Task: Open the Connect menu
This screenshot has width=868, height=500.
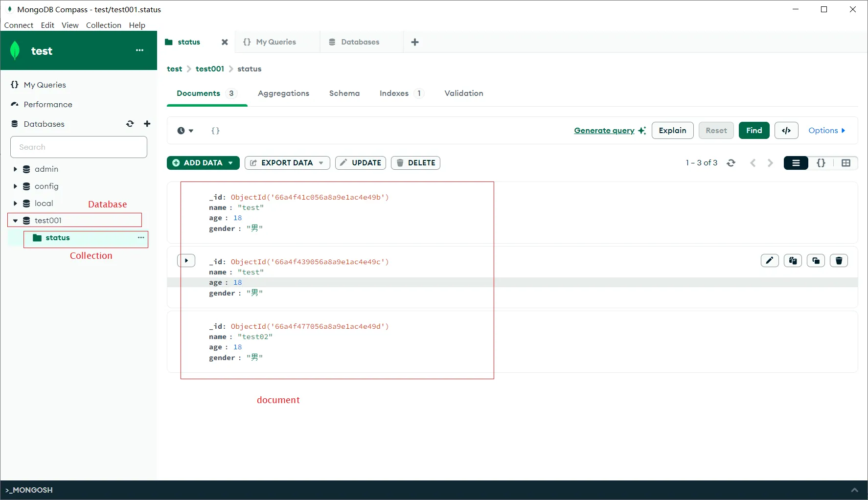Action: [19, 25]
